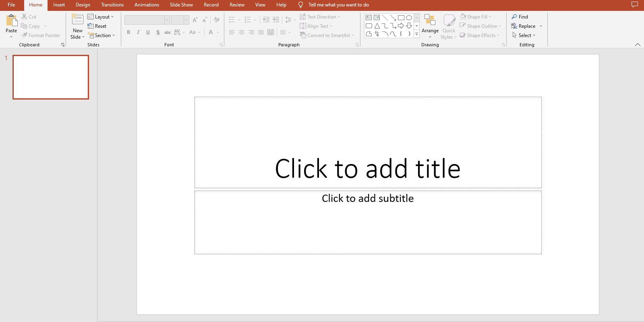Switch to the Animations tab
Viewport: 644px width, 322px height.
pyautogui.click(x=147, y=5)
